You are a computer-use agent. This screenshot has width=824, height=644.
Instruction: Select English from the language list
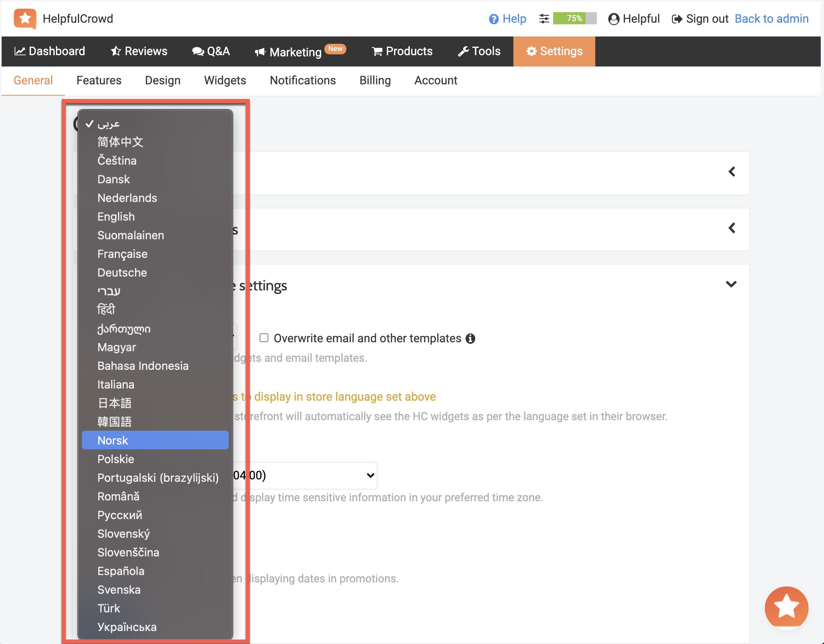click(x=115, y=216)
